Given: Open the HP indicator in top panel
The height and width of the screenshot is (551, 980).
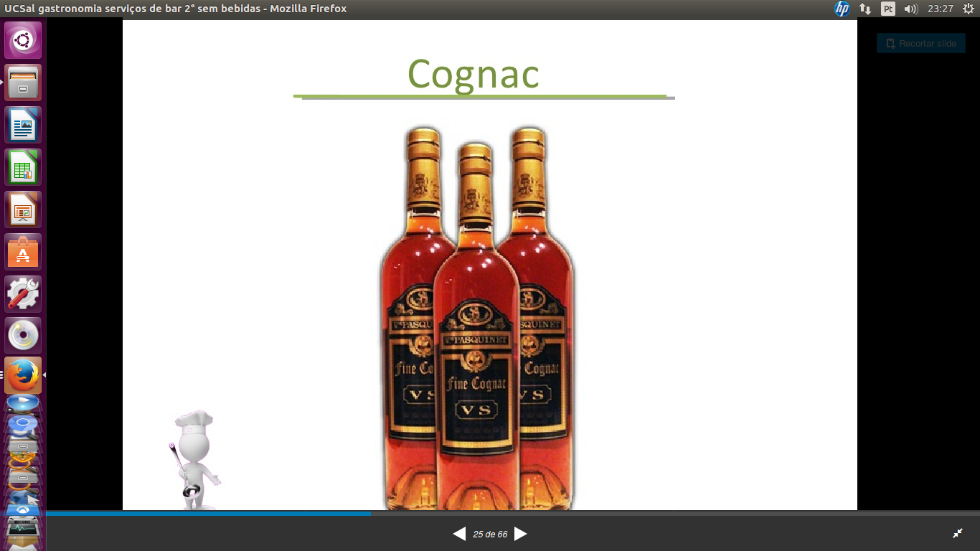Looking at the screenshot, I should 842,9.
